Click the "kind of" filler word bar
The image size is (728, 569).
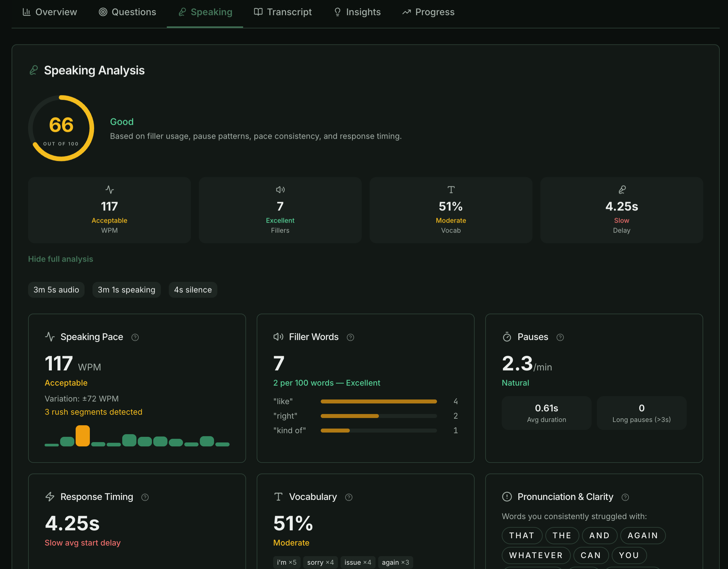point(379,431)
